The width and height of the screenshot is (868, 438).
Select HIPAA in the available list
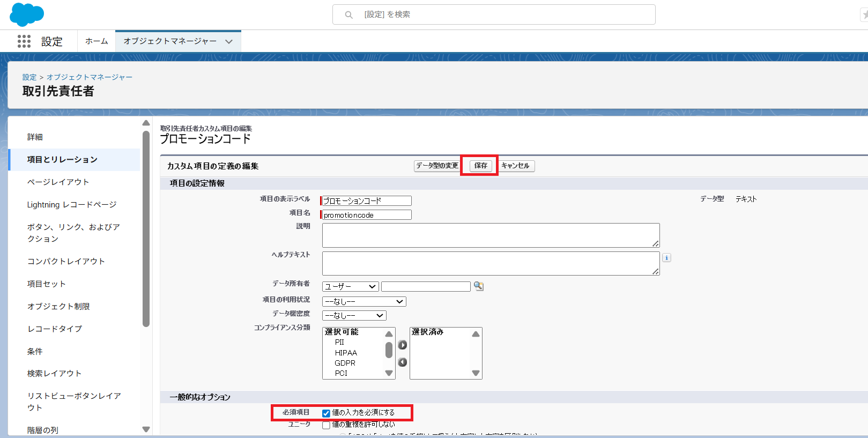click(346, 353)
